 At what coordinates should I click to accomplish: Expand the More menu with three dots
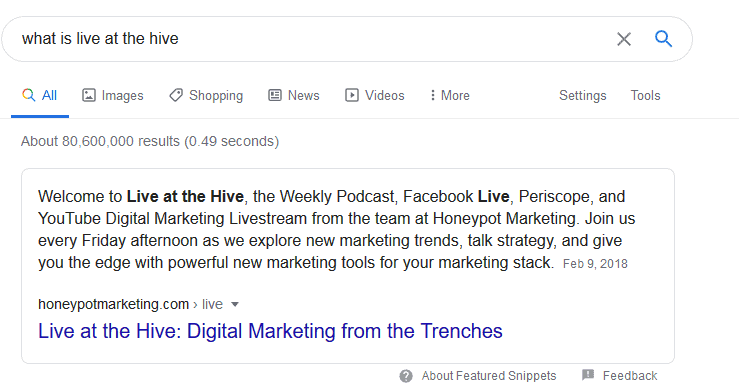tap(450, 96)
